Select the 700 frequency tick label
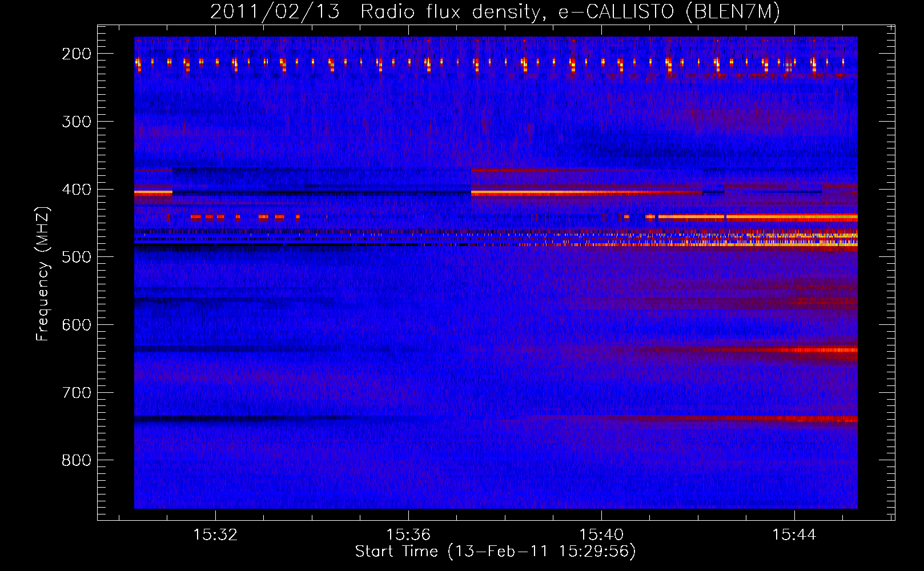The width and height of the screenshot is (924, 571). (x=77, y=393)
